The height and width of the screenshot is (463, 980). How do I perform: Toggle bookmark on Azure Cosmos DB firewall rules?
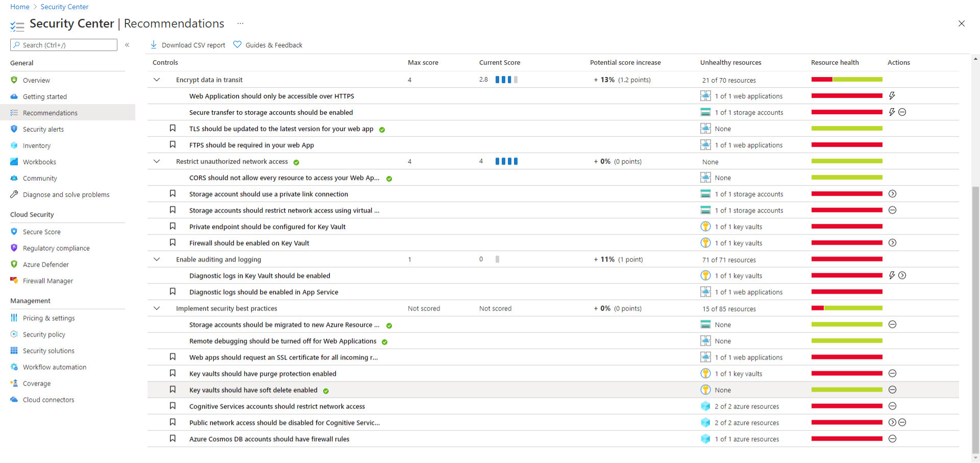pos(173,439)
